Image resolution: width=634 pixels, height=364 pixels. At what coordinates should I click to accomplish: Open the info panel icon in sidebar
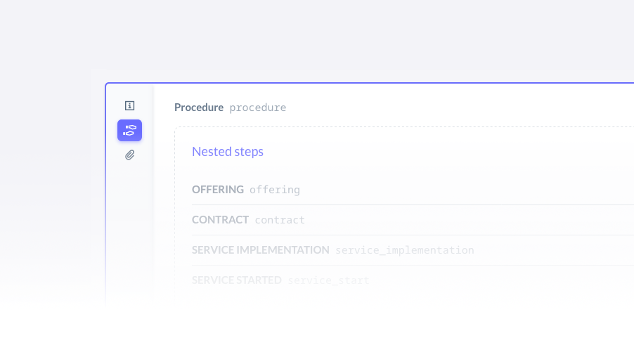pyautogui.click(x=129, y=105)
